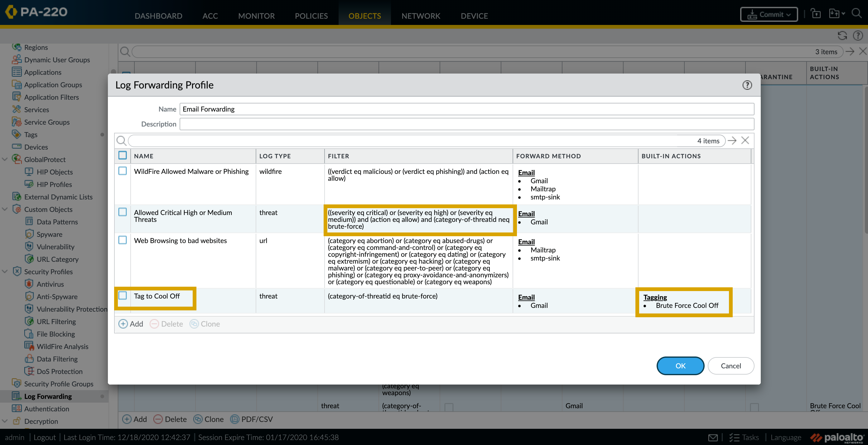This screenshot has width=868, height=445.
Task: Click the POLICIES menu tab
Action: pos(311,15)
